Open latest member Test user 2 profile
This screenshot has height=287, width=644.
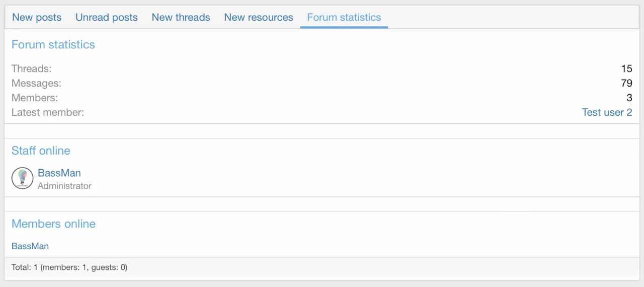tap(607, 112)
